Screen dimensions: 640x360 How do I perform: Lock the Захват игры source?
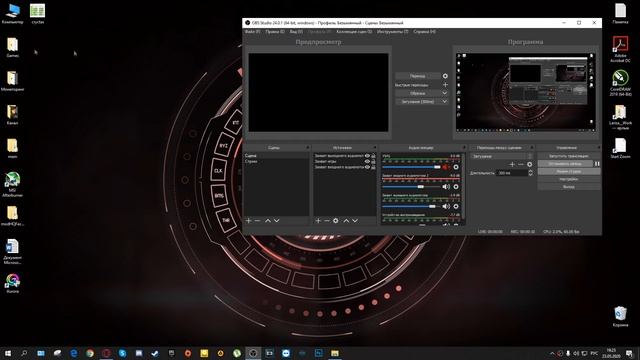pos(373,161)
